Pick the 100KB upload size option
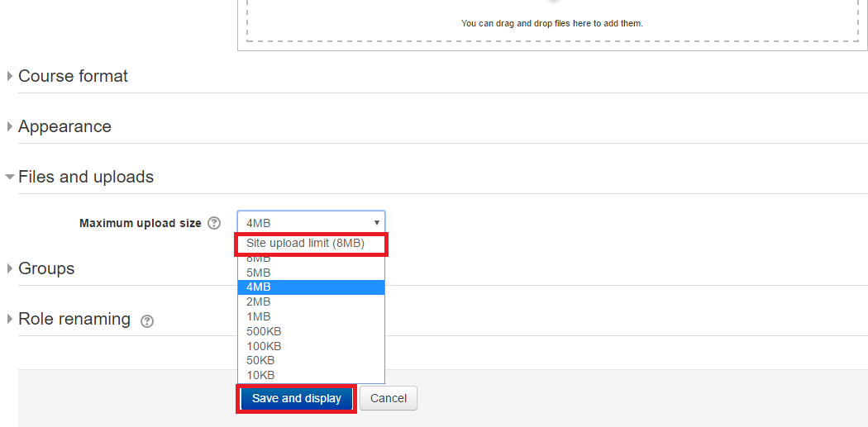 click(262, 346)
